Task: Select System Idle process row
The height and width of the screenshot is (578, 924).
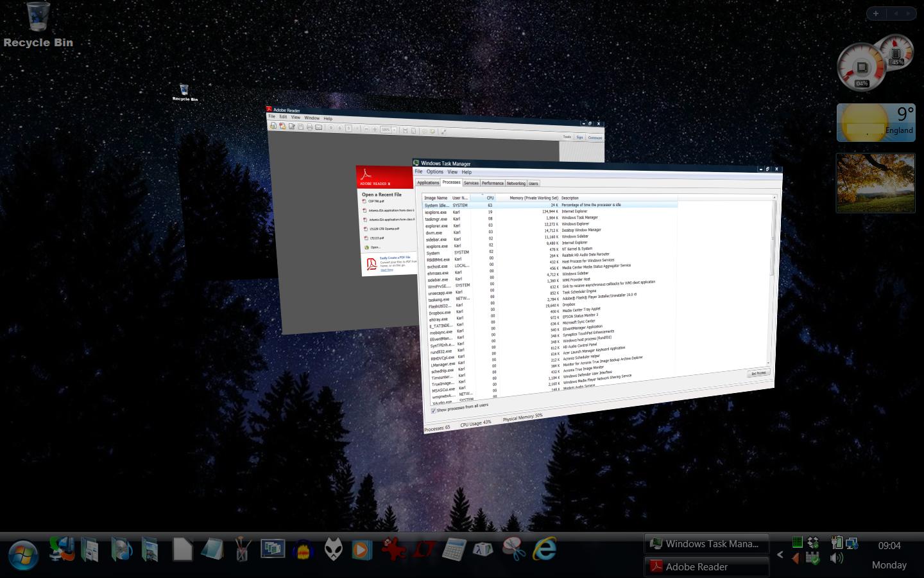Action: tap(550, 205)
